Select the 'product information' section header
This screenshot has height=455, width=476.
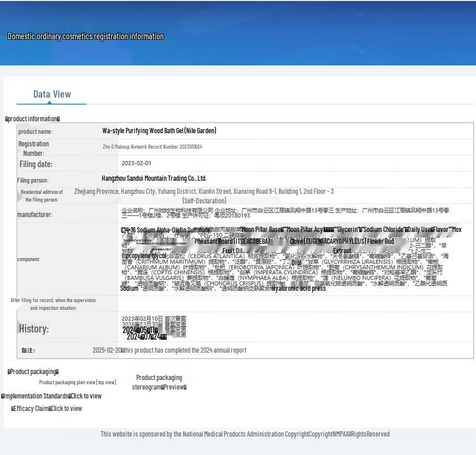coord(33,119)
